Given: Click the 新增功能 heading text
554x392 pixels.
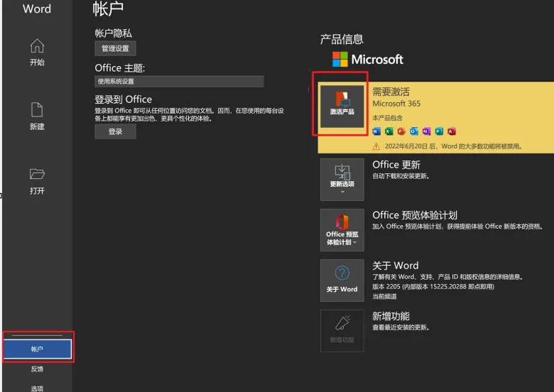Looking at the screenshot, I should tap(391, 316).
